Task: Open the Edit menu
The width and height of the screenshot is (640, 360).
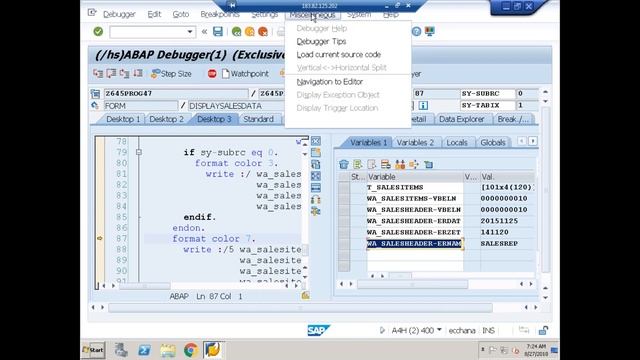Action: click(154, 14)
